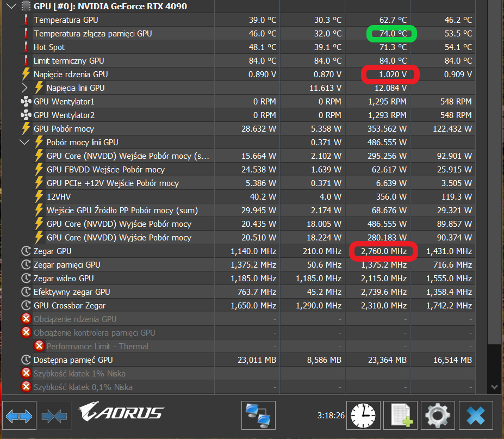Open sensor settings gear icon
Image resolution: width=504 pixels, height=439 pixels.
(438, 415)
